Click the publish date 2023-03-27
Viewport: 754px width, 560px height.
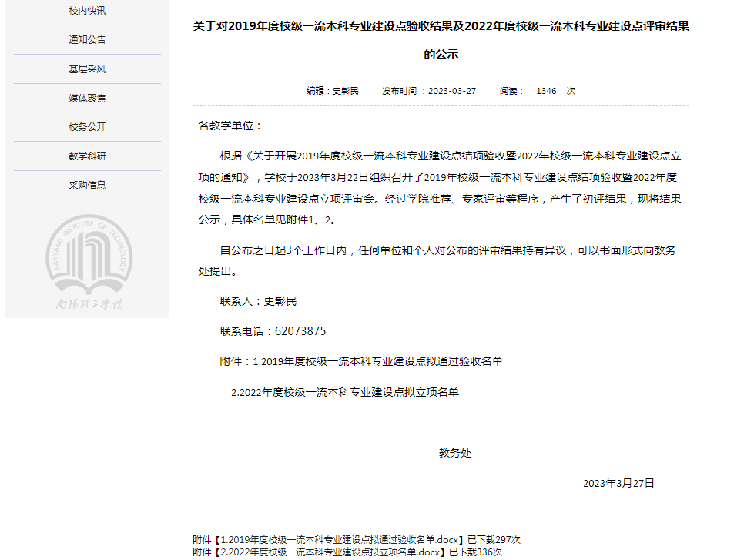tap(452, 91)
